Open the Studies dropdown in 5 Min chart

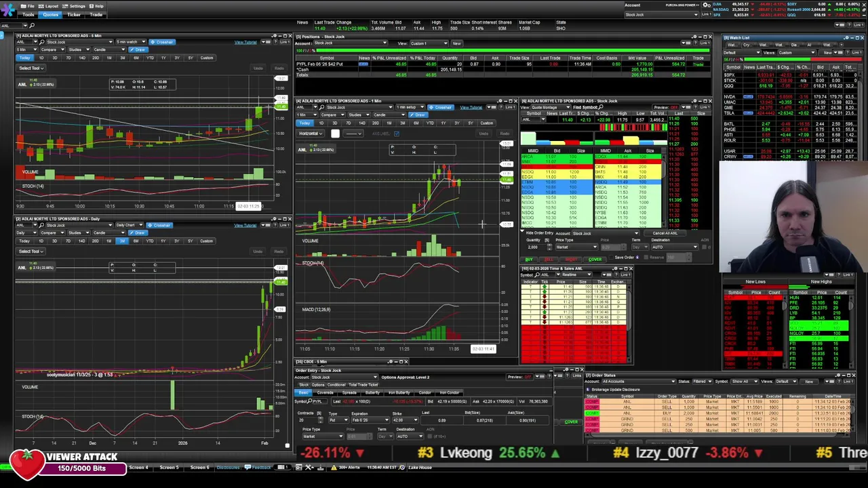(79, 49)
